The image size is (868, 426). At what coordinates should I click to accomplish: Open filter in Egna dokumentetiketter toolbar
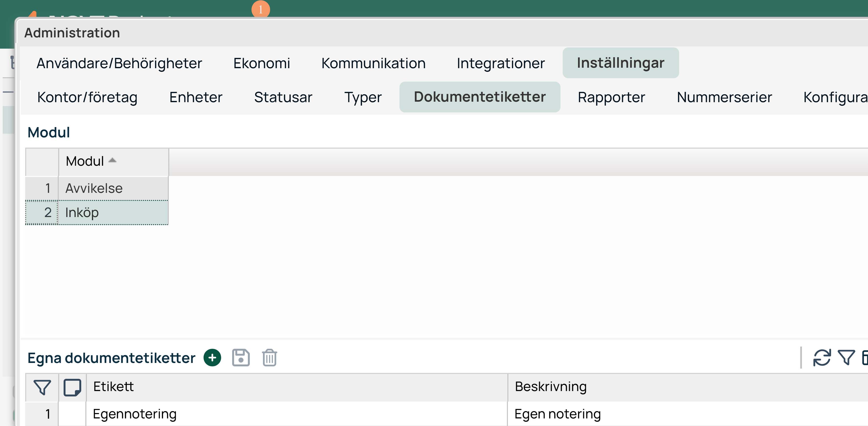point(846,358)
